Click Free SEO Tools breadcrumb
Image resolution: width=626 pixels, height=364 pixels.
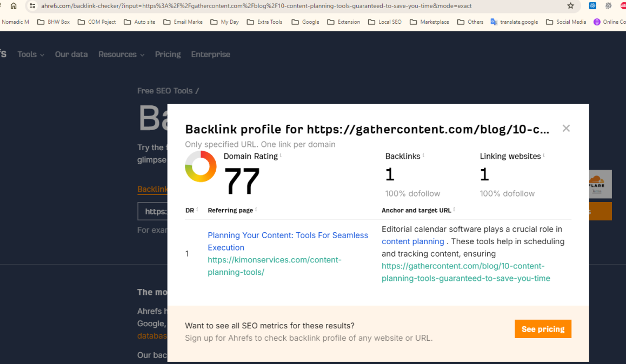[x=165, y=91]
